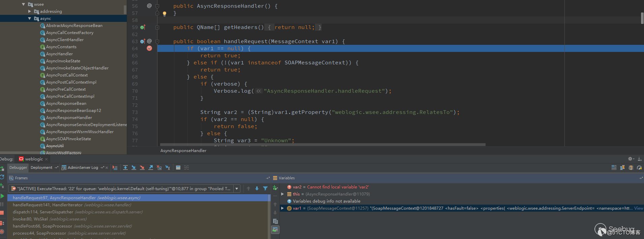This screenshot has height=239, width=644.
Task: Toggle the breakpoint on line 64
Action: tap(149, 49)
